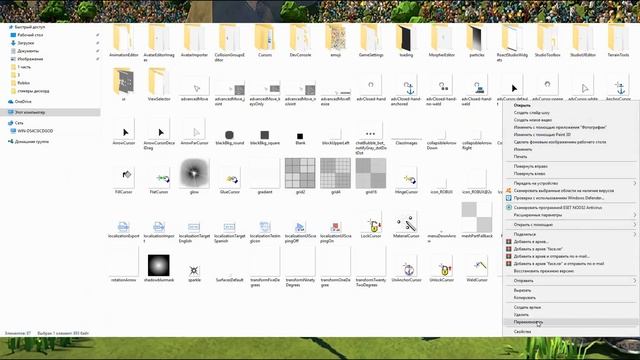The image size is (640, 360).
Task: Choose Windows Defender scan entry
Action: click(570, 198)
